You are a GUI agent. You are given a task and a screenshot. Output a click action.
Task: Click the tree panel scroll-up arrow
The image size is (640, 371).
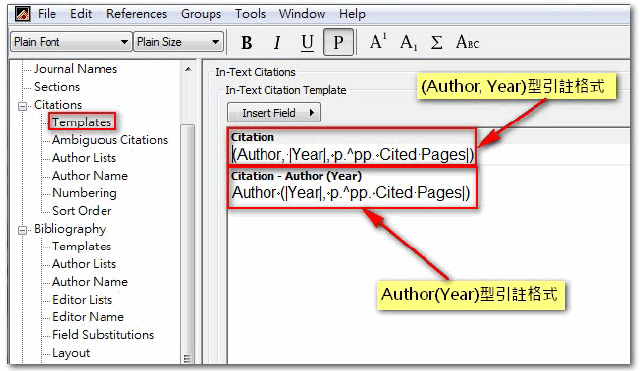pos(188,69)
